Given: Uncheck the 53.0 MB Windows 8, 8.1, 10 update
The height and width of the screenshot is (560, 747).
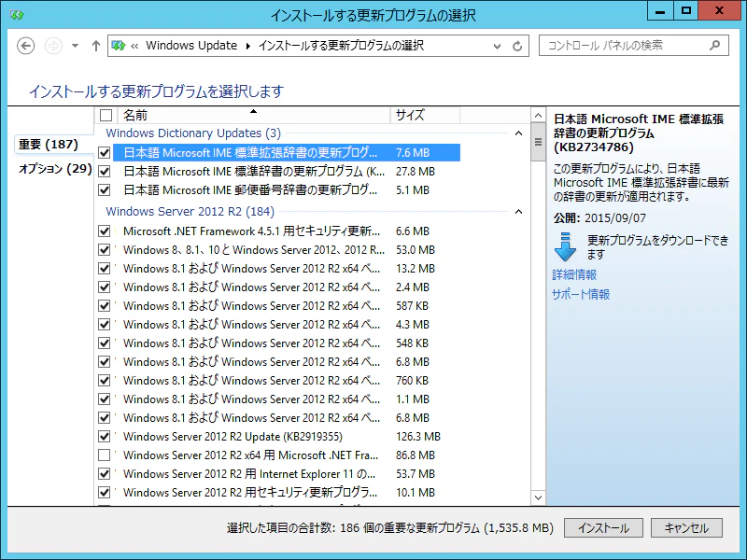Looking at the screenshot, I should tap(105, 250).
